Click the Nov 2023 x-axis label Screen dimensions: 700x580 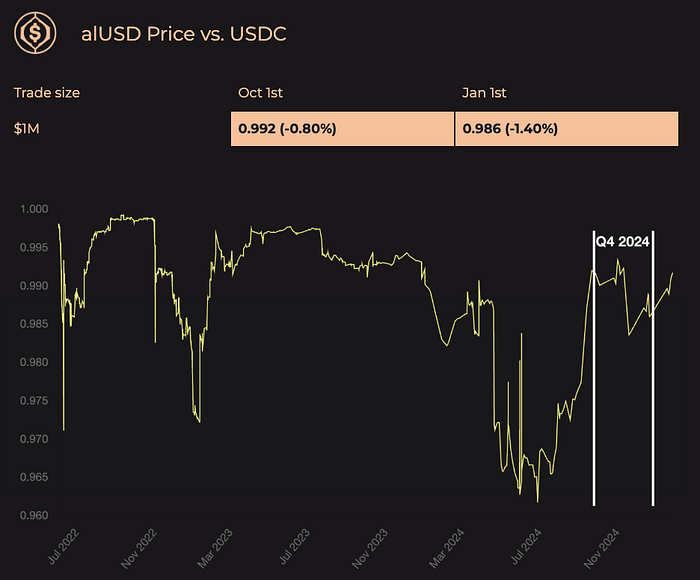[369, 548]
